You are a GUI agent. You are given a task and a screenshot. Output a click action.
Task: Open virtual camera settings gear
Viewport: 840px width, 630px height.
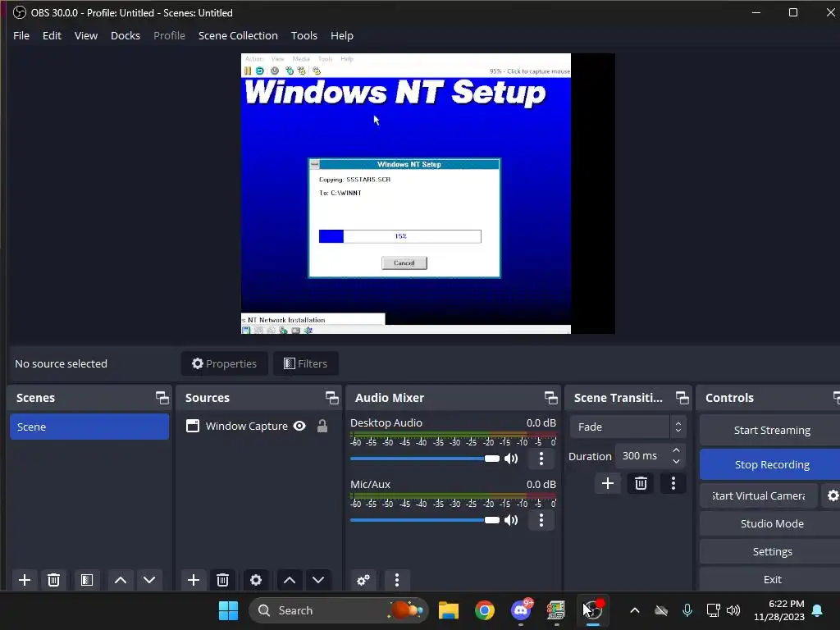point(832,496)
